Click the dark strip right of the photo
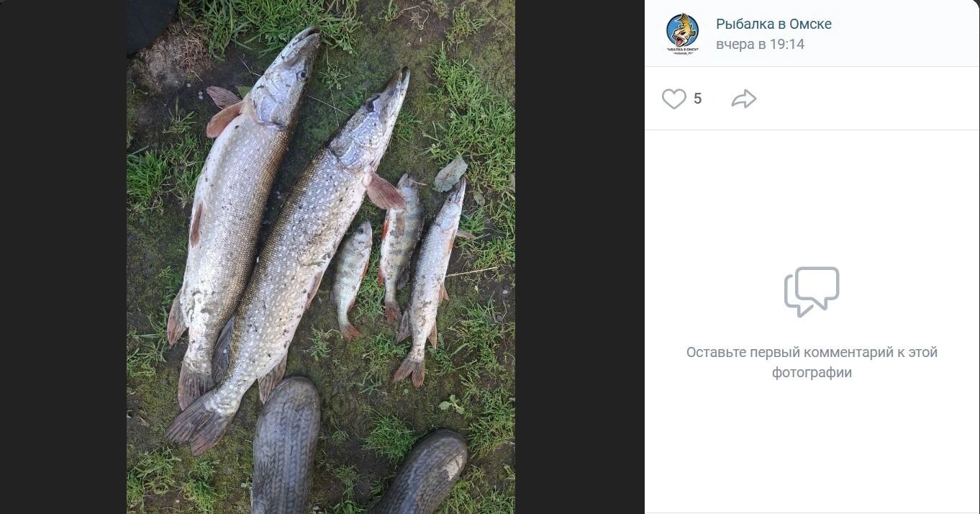The height and width of the screenshot is (514, 980). point(579,257)
